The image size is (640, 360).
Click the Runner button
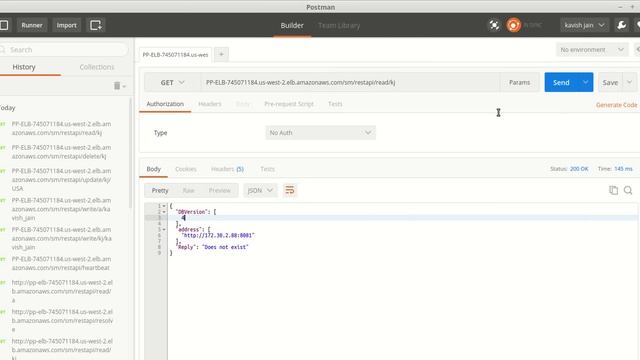click(x=32, y=25)
